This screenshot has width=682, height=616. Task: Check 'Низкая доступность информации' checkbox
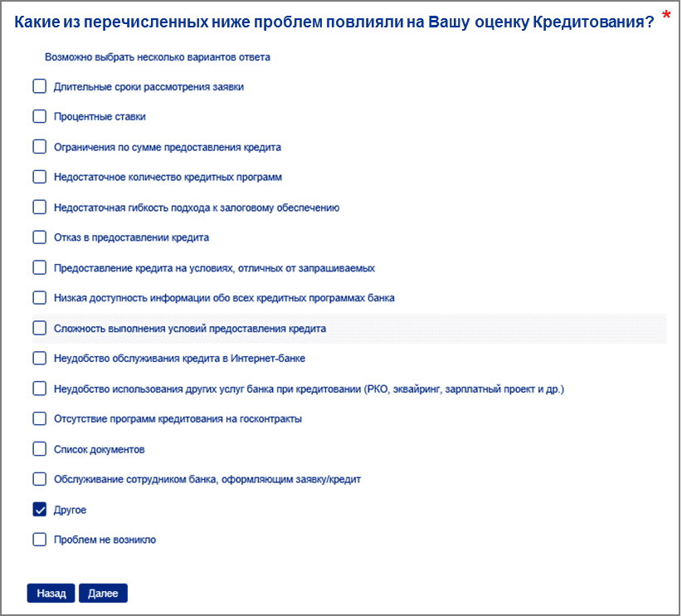40,298
